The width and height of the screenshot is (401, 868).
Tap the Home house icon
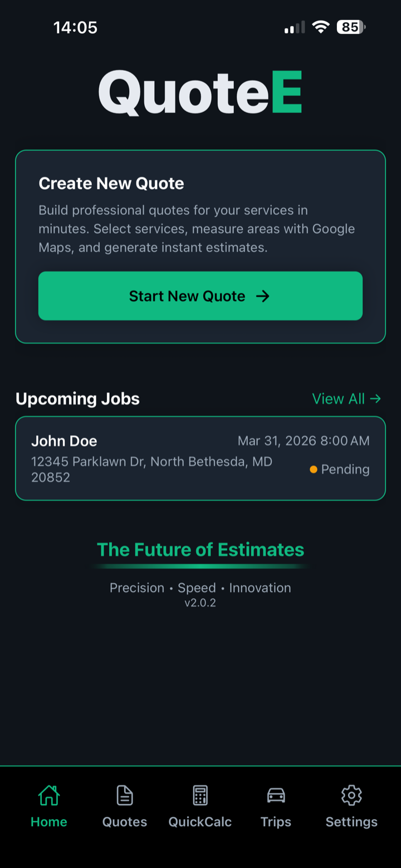[x=49, y=795]
